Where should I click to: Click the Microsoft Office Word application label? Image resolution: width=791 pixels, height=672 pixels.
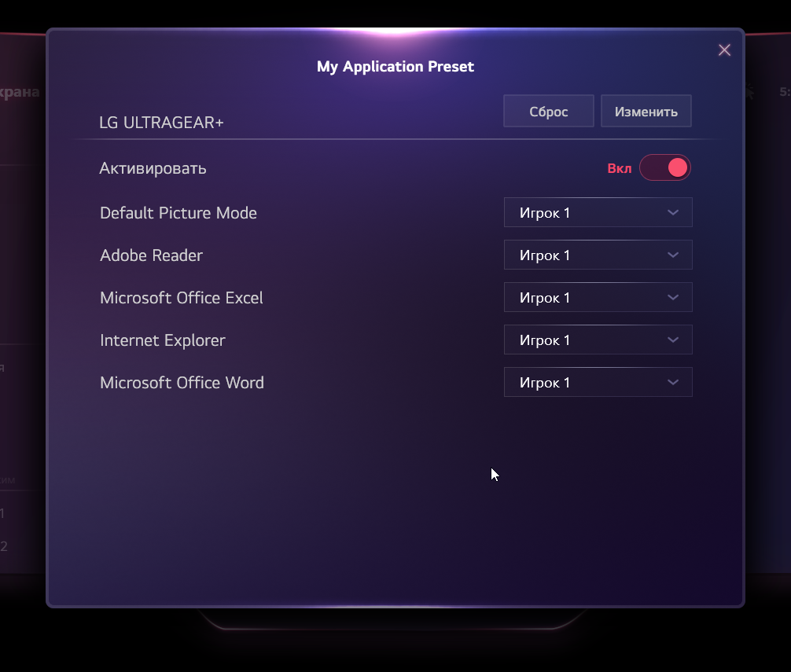click(182, 383)
